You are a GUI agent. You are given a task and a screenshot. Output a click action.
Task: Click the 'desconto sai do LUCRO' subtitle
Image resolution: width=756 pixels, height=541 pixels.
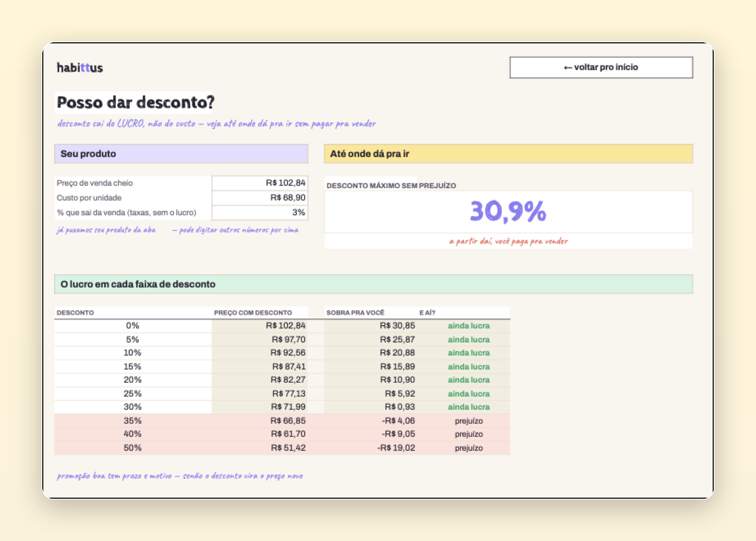pyautogui.click(x=216, y=124)
